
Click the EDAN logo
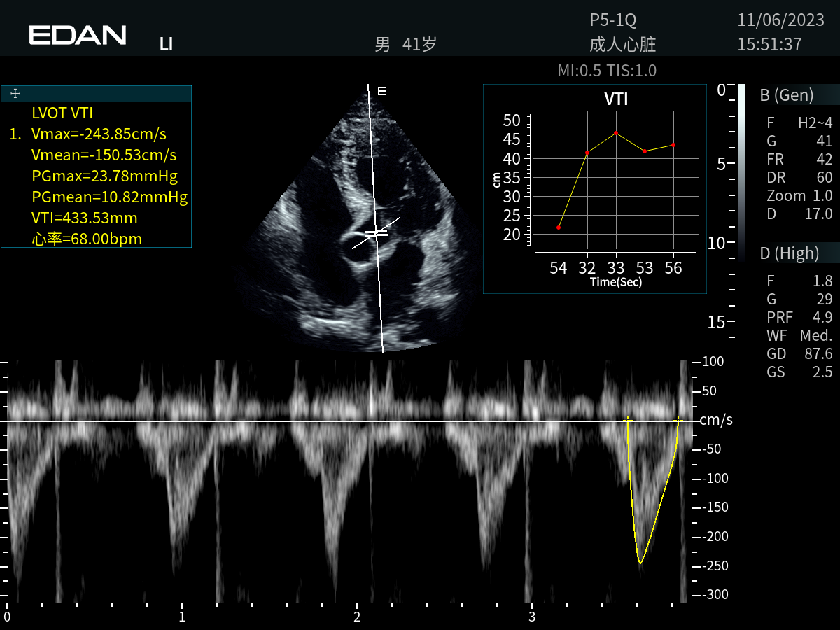78,35
